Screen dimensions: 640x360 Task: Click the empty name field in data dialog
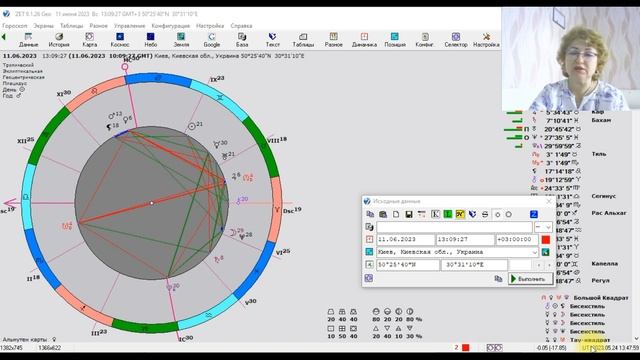[454, 227]
